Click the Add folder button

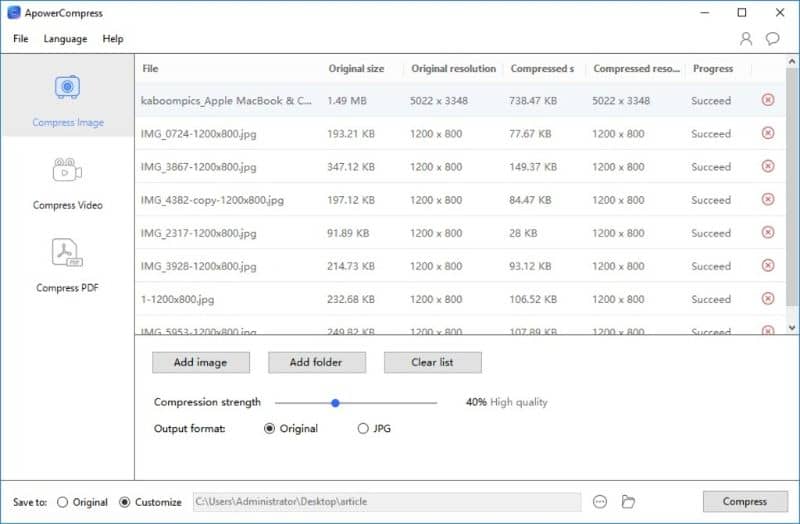(x=317, y=362)
